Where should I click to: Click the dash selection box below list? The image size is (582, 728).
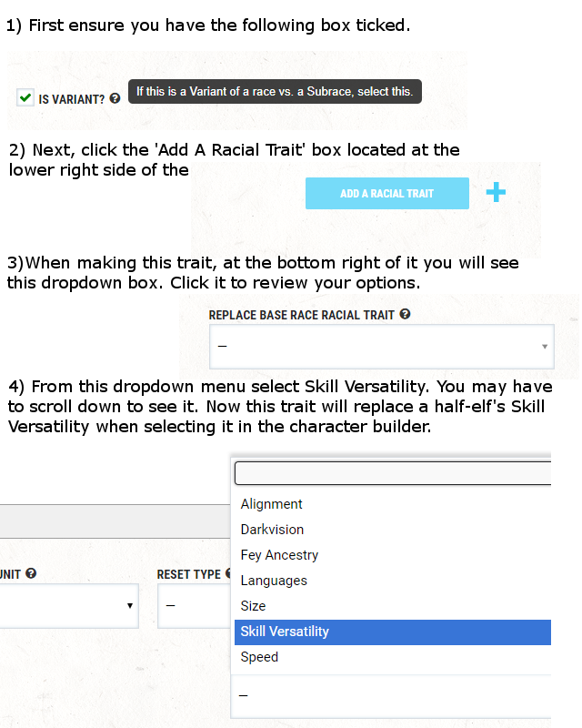391,696
